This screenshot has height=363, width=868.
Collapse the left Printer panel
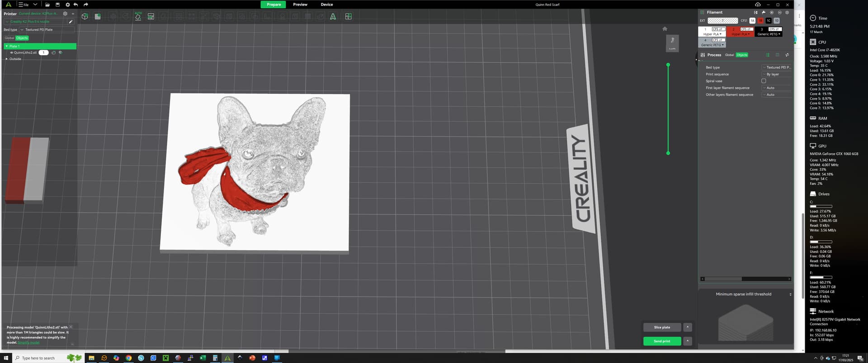pos(73,14)
